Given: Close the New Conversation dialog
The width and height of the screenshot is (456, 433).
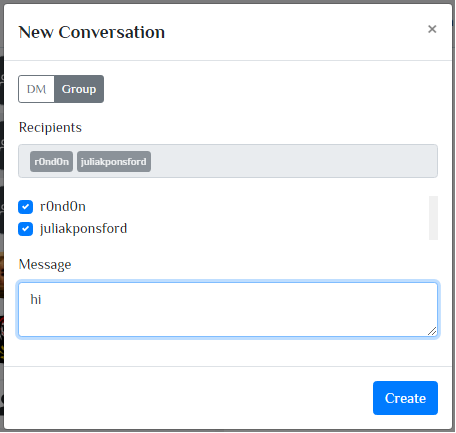Looking at the screenshot, I should [x=432, y=29].
